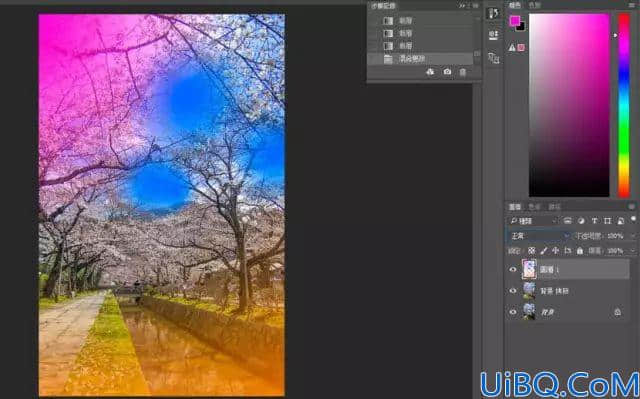Hide the 背景 拷贝 layer via eye icon
The width and height of the screenshot is (640, 399).
[513, 290]
